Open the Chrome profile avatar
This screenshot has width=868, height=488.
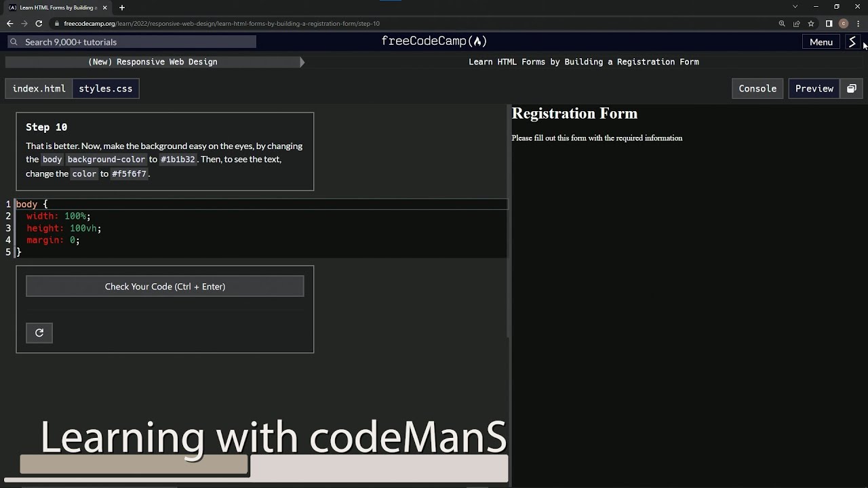click(x=844, y=23)
